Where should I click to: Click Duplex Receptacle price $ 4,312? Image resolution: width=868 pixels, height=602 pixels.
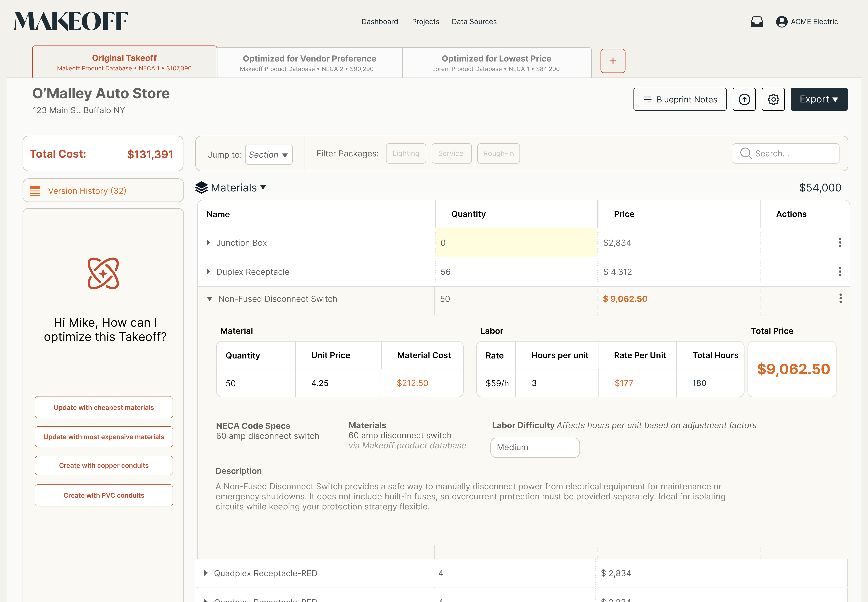click(x=617, y=272)
